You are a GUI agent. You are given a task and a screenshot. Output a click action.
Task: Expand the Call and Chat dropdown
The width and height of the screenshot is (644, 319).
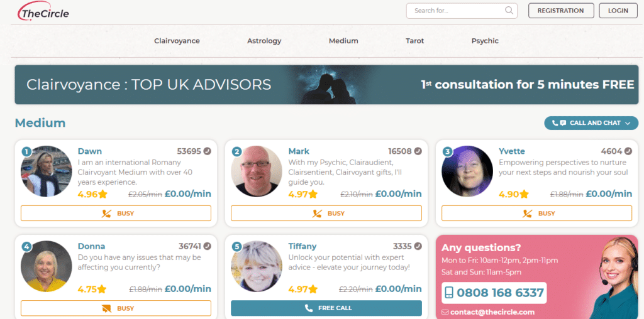pyautogui.click(x=591, y=123)
